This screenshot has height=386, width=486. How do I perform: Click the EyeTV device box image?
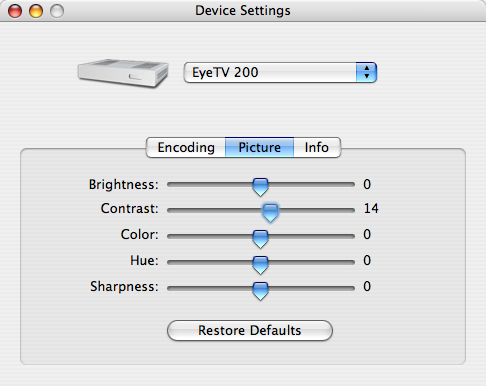pos(123,73)
